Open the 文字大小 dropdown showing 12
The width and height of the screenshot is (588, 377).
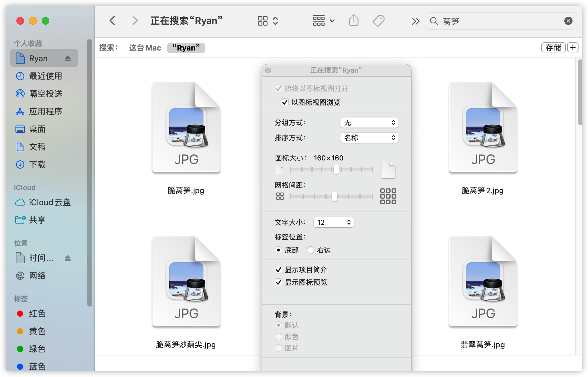click(333, 222)
